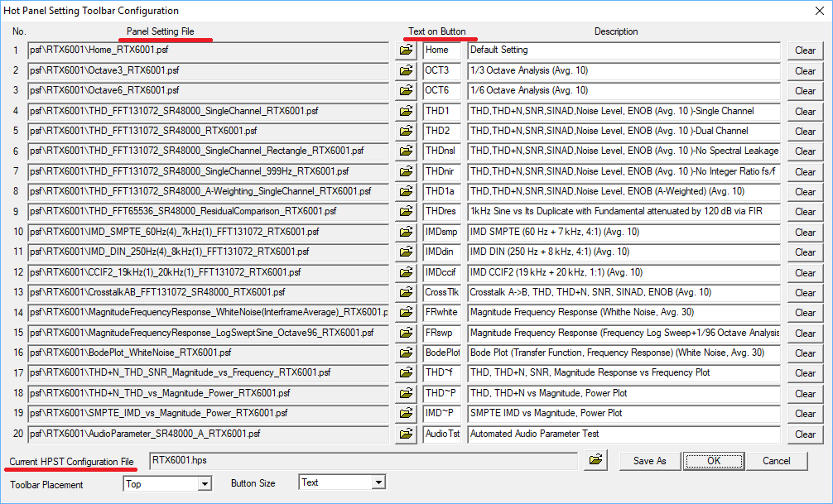Clear row 1 Home setting
This screenshot has width=833, height=504.
[x=806, y=51]
